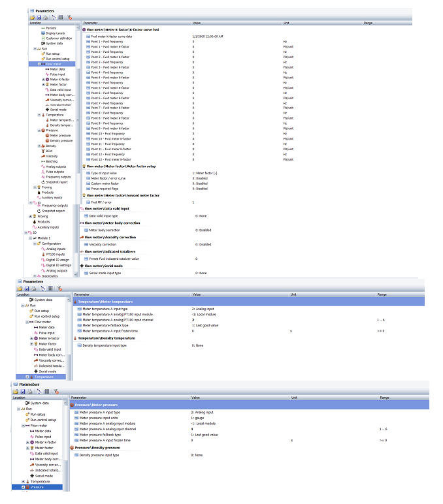Click gauge icon of highlighted Meter pressure header

click(73, 405)
